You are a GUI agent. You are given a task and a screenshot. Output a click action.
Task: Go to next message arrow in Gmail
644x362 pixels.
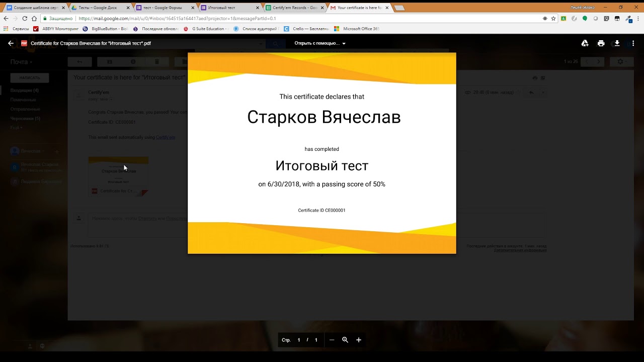tap(598, 62)
